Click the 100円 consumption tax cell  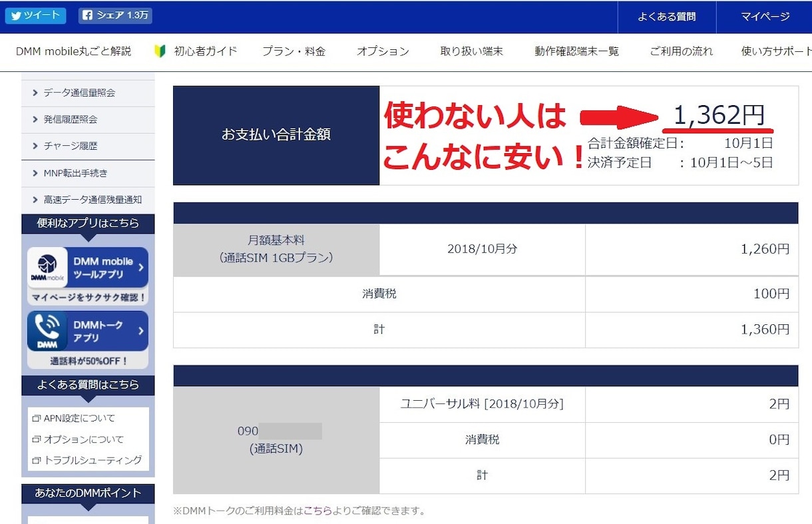pyautogui.click(x=692, y=294)
